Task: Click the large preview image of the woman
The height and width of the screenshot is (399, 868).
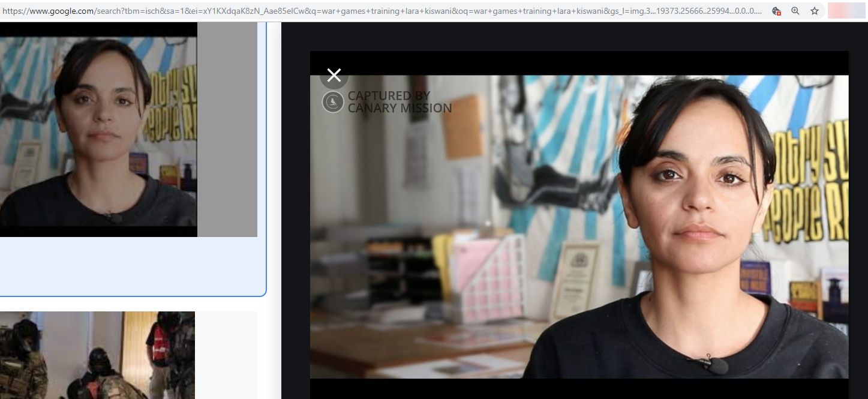Action: pos(579,226)
